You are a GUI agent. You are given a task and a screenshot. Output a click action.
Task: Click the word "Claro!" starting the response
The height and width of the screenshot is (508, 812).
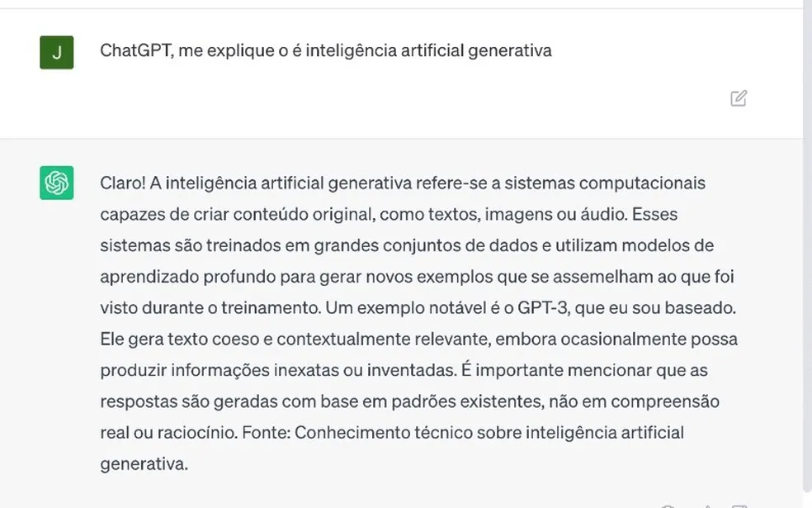(120, 183)
